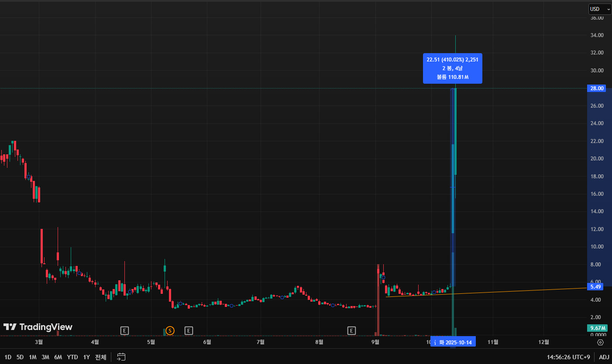The width and height of the screenshot is (612, 364).
Task: Click the 24.00 price axis label
Action: point(597,123)
